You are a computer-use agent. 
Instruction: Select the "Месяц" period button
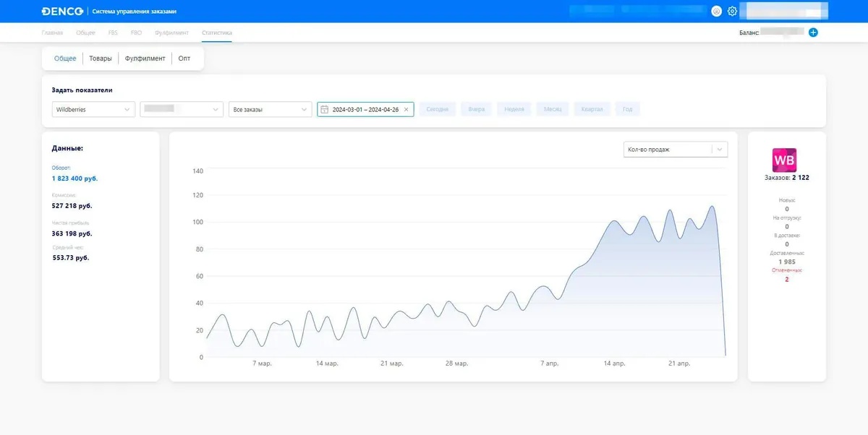[552, 110]
